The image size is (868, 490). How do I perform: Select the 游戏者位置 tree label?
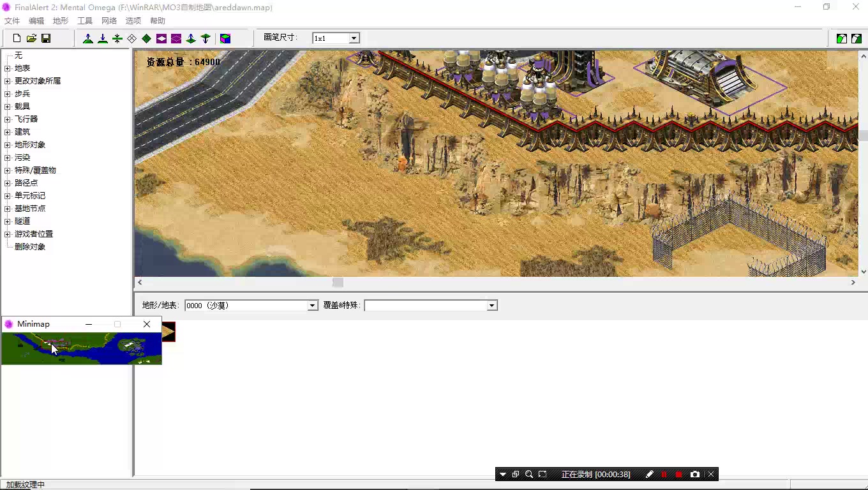coord(34,234)
